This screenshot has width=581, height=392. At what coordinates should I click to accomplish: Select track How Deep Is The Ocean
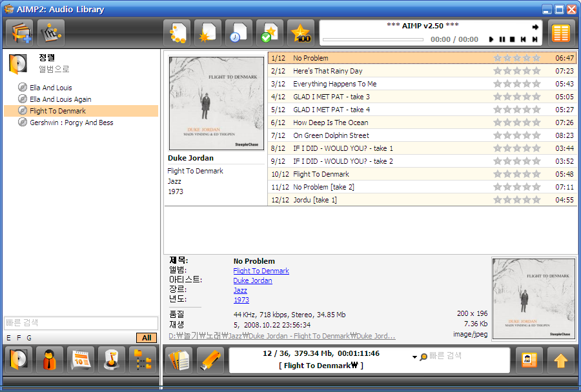422,122
